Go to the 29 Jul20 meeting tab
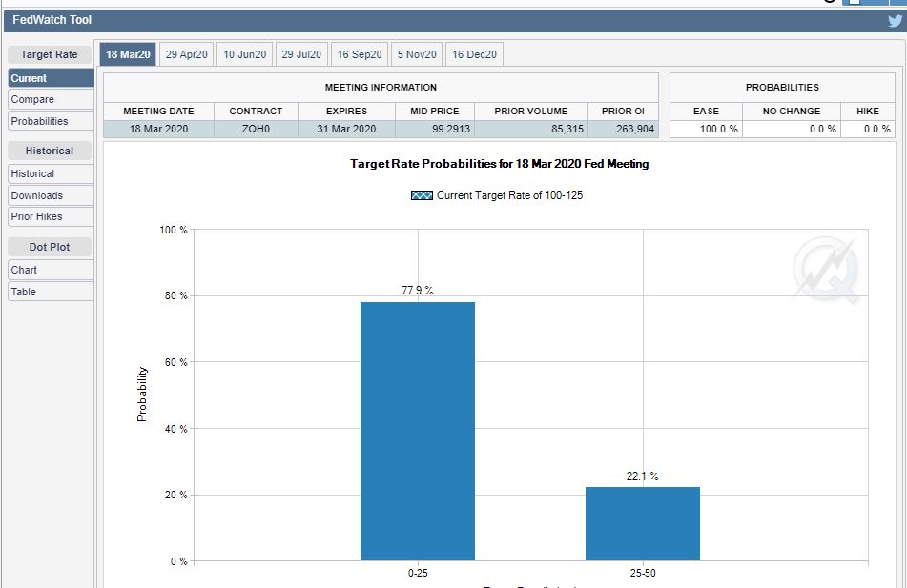This screenshot has height=588, width=907. tap(301, 55)
